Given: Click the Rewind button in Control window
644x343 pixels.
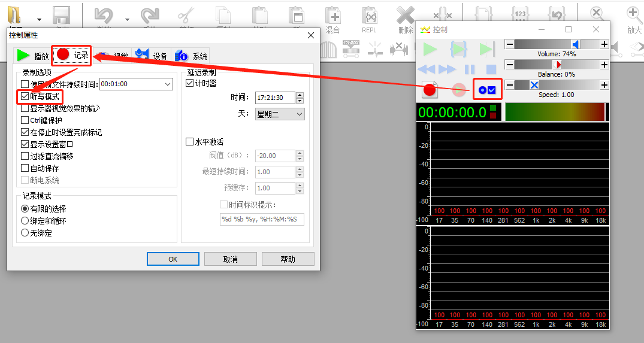Looking at the screenshot, I should (427, 69).
